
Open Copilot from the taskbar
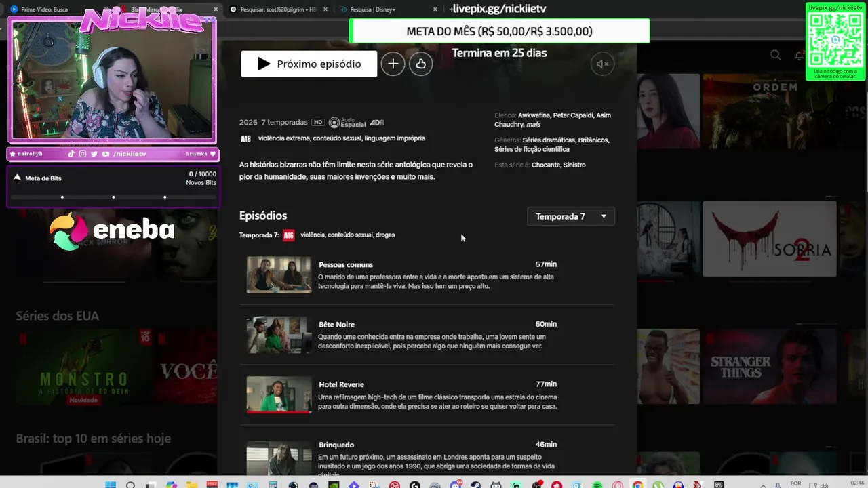[172, 485]
